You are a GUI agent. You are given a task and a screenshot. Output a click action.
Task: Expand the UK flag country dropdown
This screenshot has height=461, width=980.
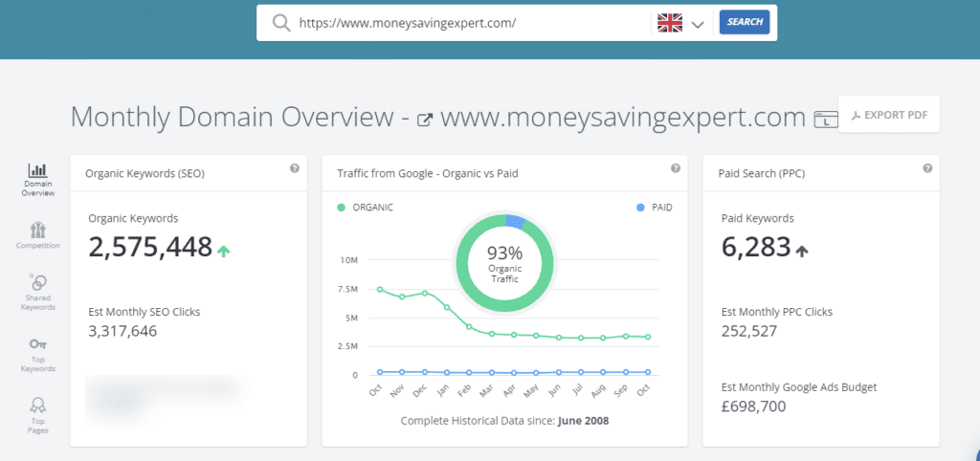pos(681,23)
